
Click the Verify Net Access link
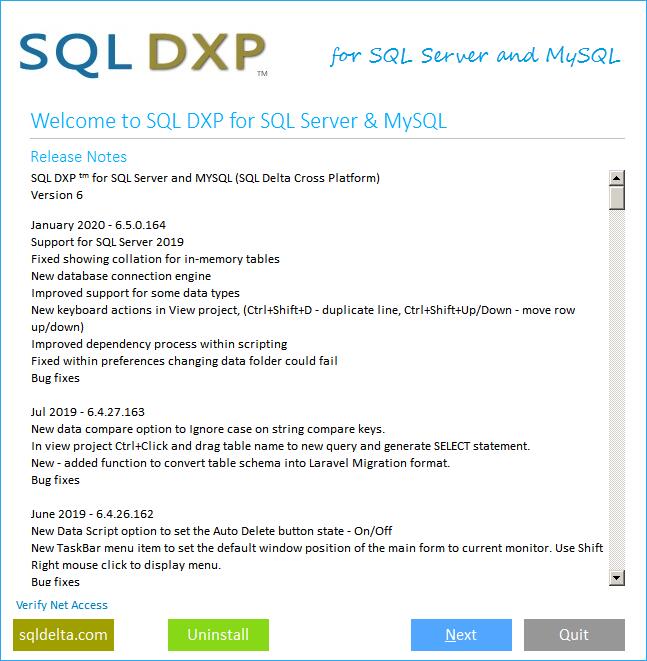tap(62, 605)
